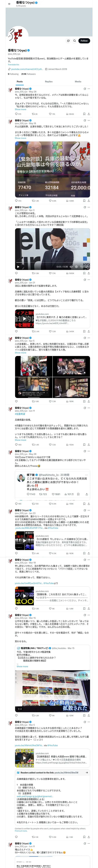
Task: Bookmark the May 18 緊急対談 post
Action: (x=84, y=201)
